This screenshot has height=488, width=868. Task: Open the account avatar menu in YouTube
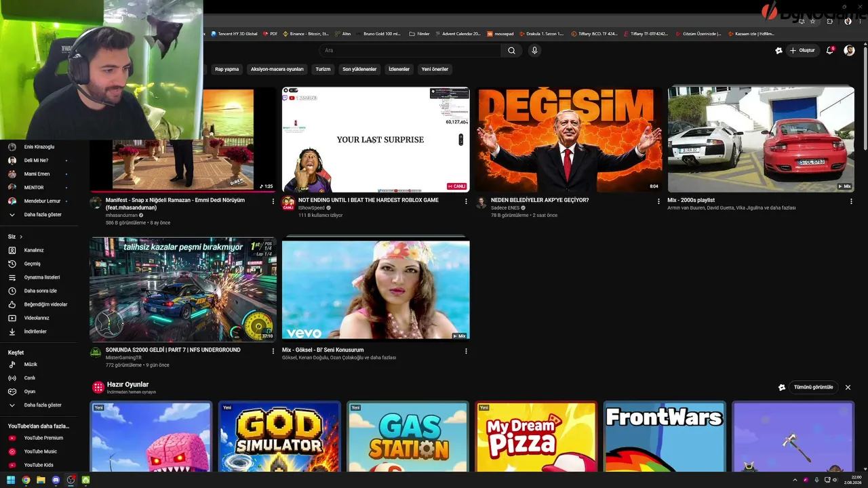[849, 50]
